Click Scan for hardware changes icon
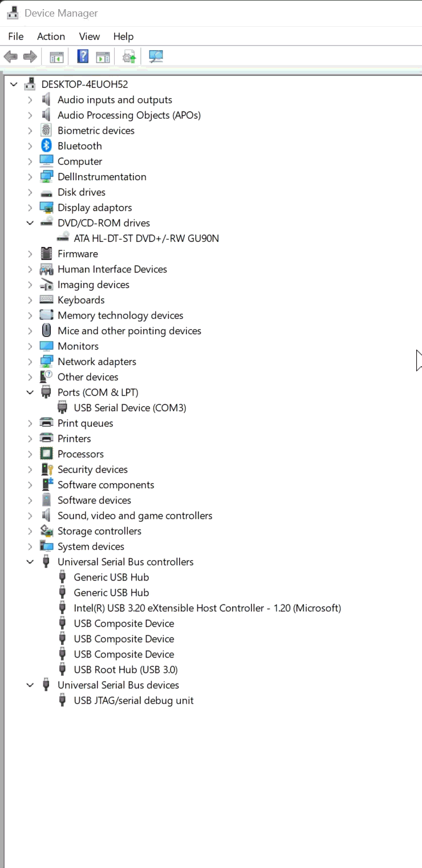422x868 pixels. tap(156, 56)
